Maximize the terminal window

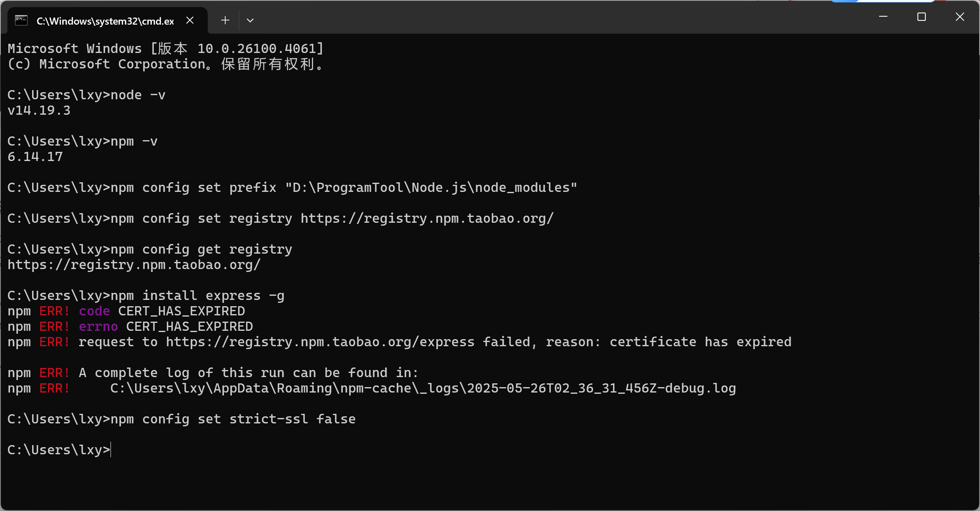[922, 17]
